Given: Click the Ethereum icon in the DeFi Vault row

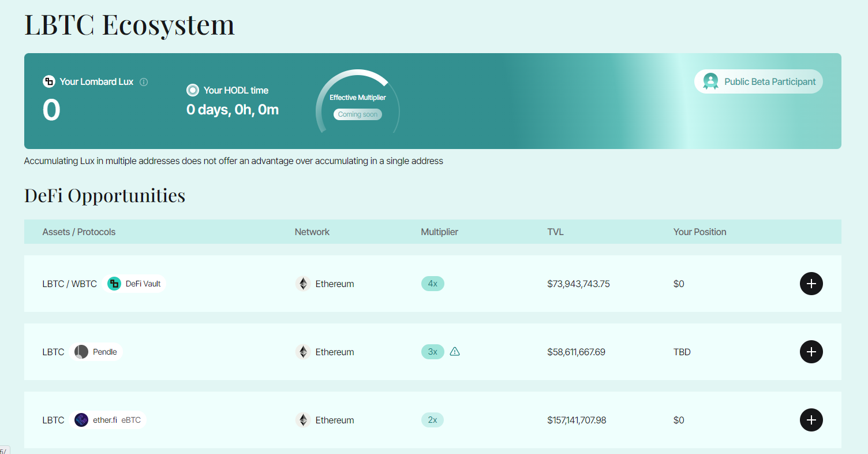Looking at the screenshot, I should point(303,284).
